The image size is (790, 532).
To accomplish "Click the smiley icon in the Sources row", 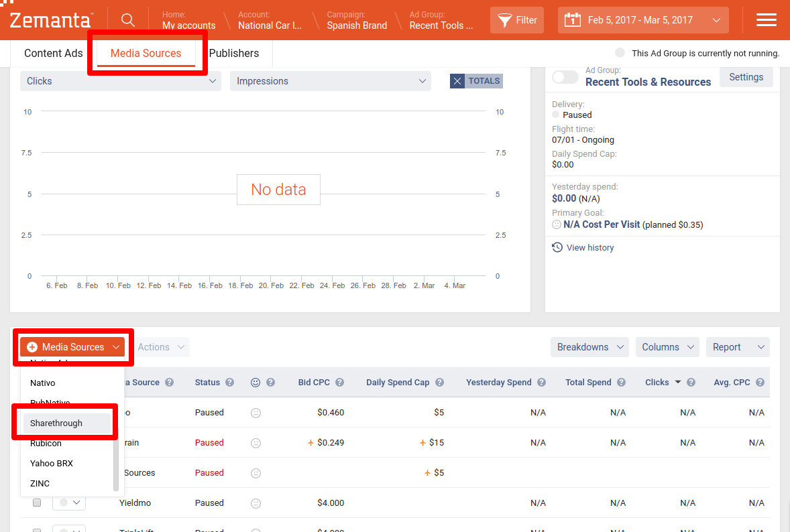I will 256,473.
